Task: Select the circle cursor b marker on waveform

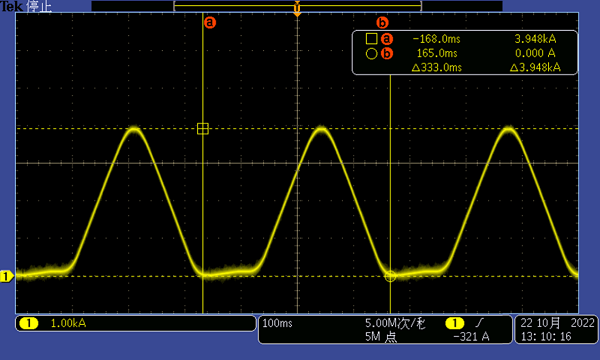Action: coord(390,276)
